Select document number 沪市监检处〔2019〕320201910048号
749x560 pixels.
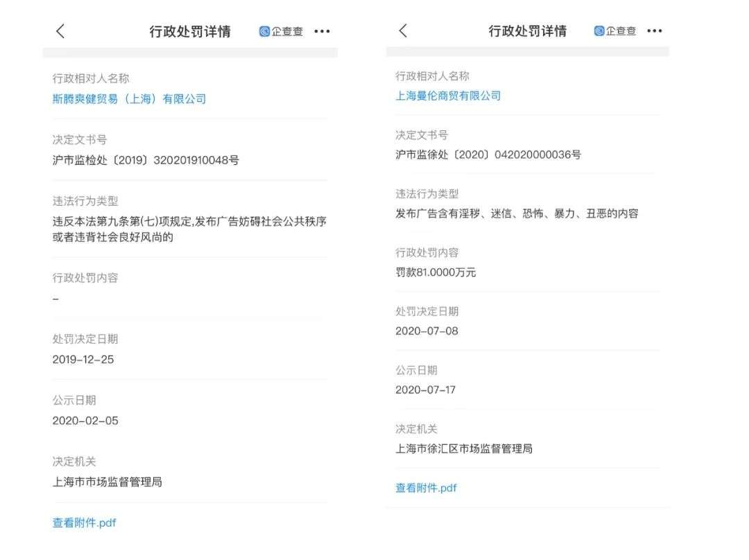click(x=146, y=160)
